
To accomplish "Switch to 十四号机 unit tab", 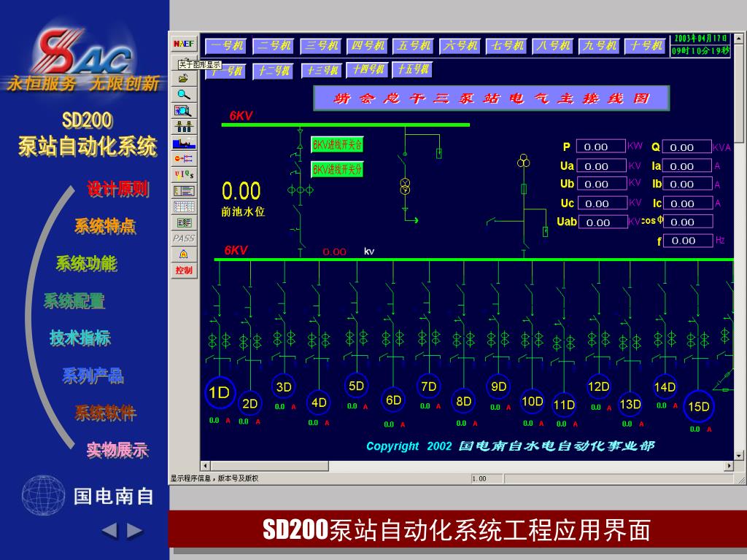I will 368,70.
